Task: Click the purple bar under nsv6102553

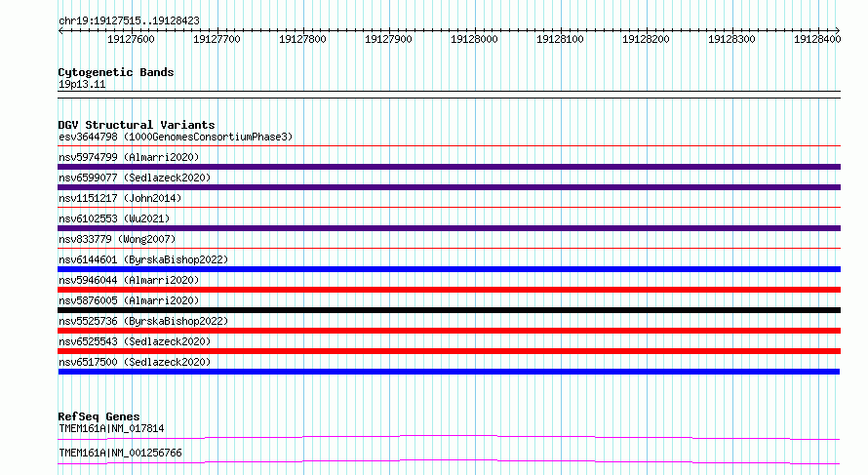Action: [449, 228]
